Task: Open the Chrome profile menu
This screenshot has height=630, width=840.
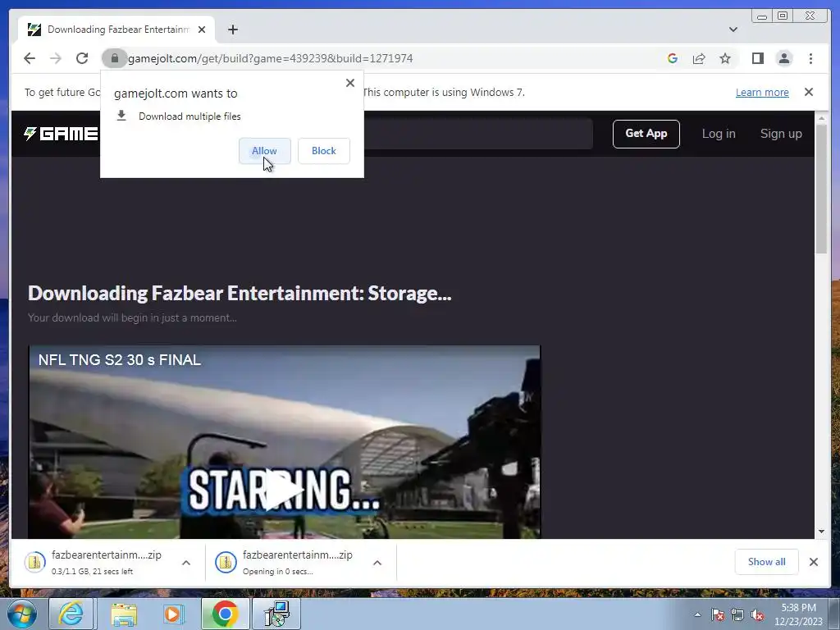Action: (784, 58)
